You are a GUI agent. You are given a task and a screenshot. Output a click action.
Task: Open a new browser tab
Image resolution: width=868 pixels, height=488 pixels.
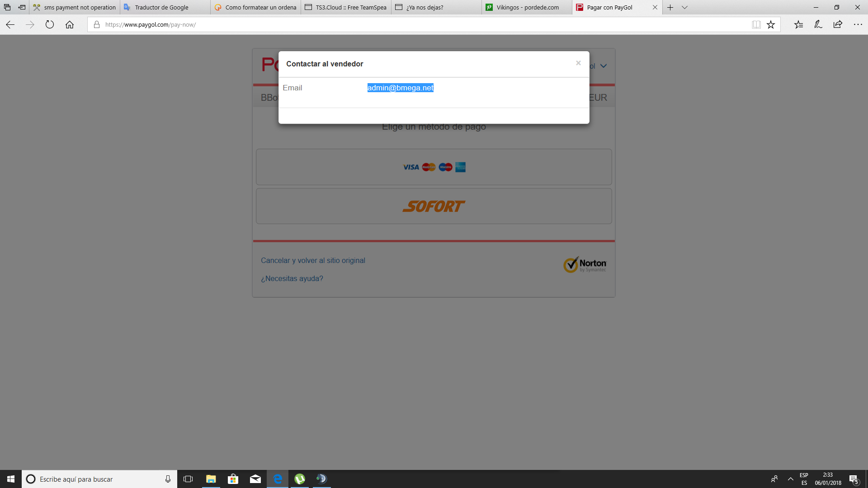[670, 7]
